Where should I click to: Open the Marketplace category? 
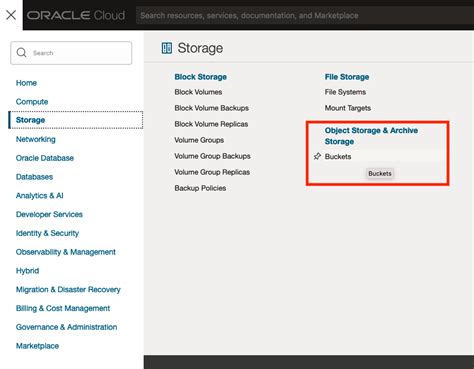coord(37,346)
